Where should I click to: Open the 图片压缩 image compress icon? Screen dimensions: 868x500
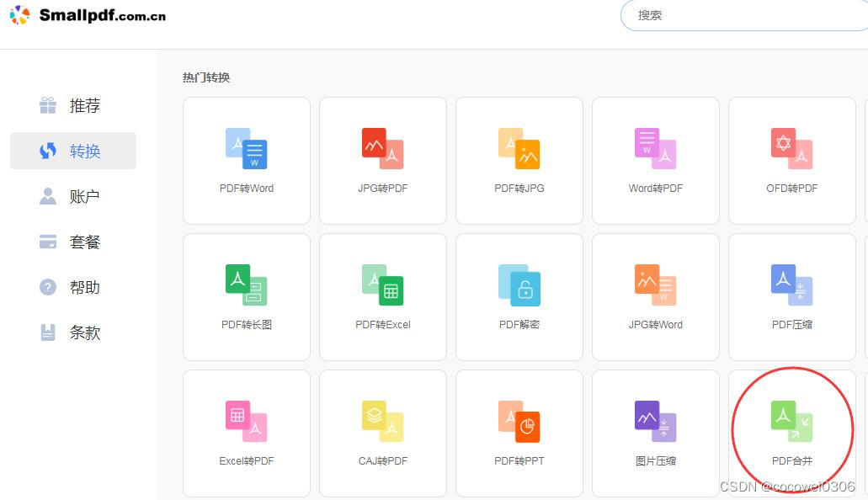pyautogui.click(x=656, y=421)
